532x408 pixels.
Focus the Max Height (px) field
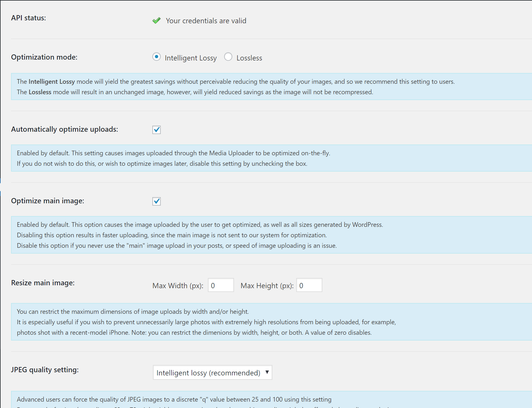pyautogui.click(x=309, y=285)
